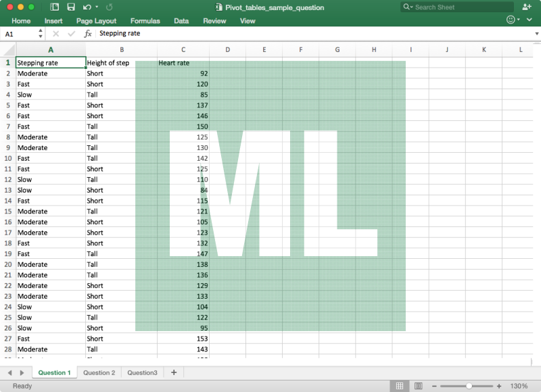
Task: Click the Insert Function fx icon
Action: coord(88,33)
